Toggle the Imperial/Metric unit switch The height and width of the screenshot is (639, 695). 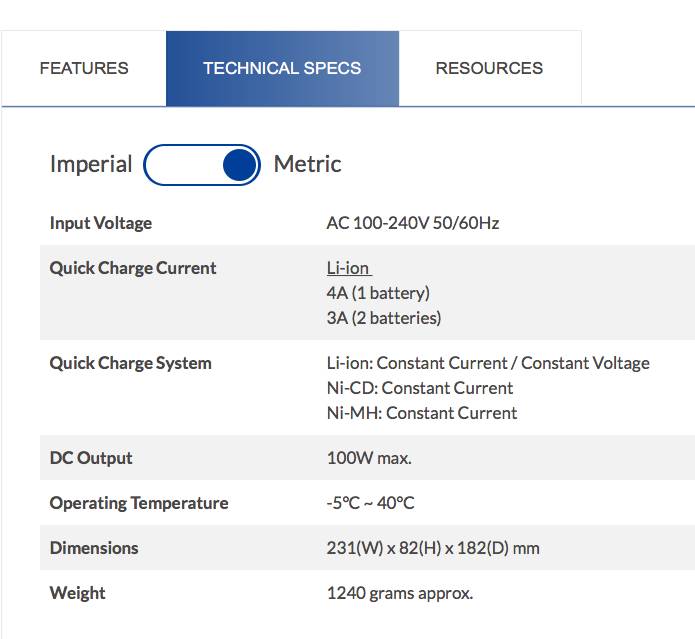tap(202, 165)
